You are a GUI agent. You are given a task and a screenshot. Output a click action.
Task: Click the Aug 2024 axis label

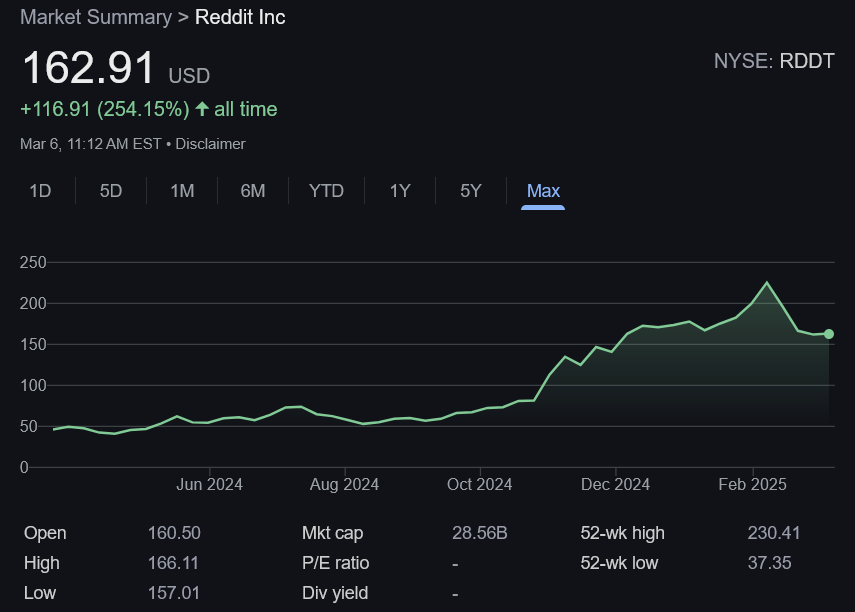click(x=344, y=484)
